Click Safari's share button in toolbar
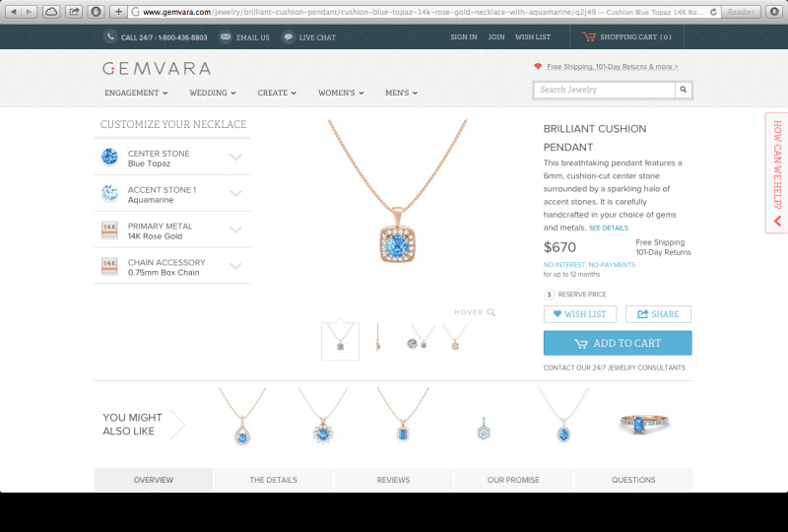The height and width of the screenshot is (532, 788). (74, 12)
